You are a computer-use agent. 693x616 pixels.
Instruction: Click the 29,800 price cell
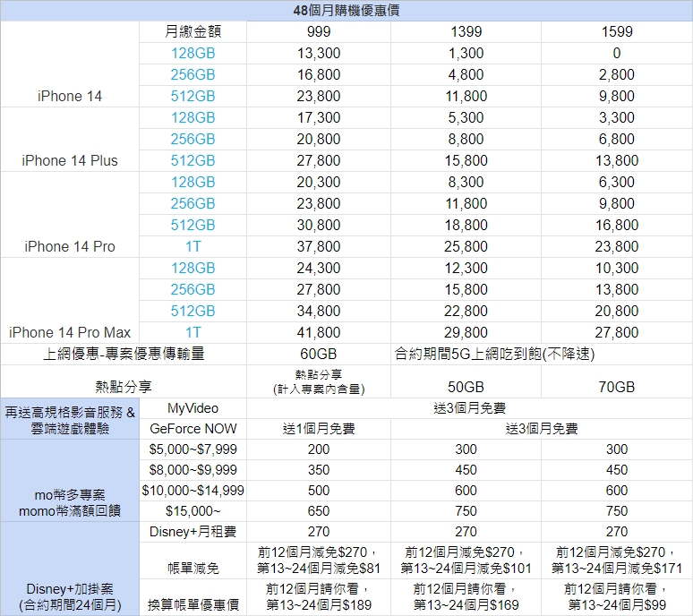[x=466, y=332]
